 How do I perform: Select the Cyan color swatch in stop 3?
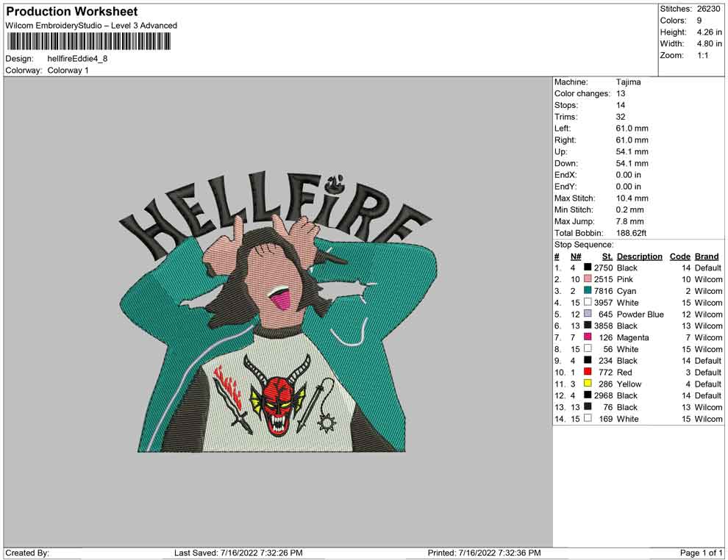point(588,290)
